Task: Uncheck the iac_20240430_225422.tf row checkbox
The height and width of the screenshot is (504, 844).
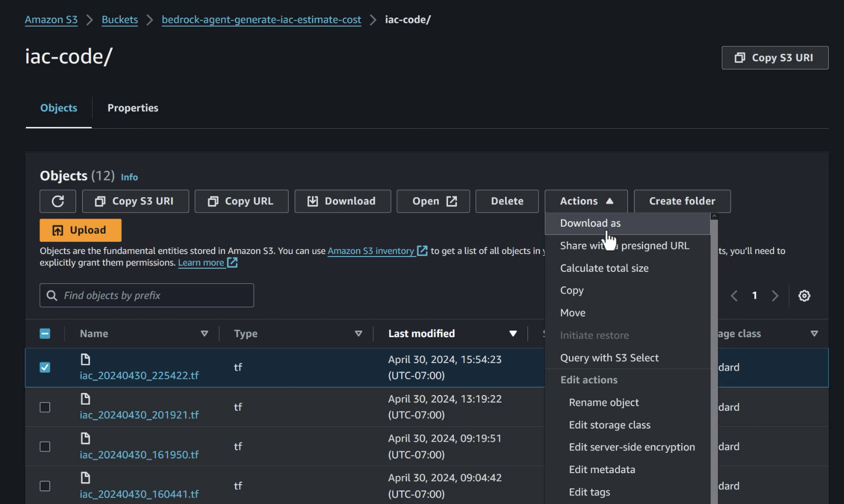Action: pyautogui.click(x=45, y=368)
